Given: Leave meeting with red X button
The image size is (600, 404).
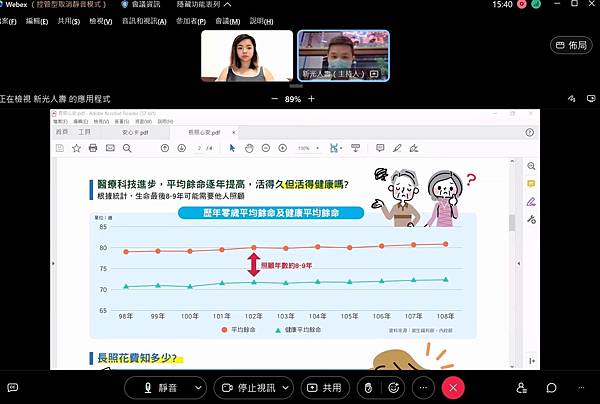Looking at the screenshot, I should point(453,388).
